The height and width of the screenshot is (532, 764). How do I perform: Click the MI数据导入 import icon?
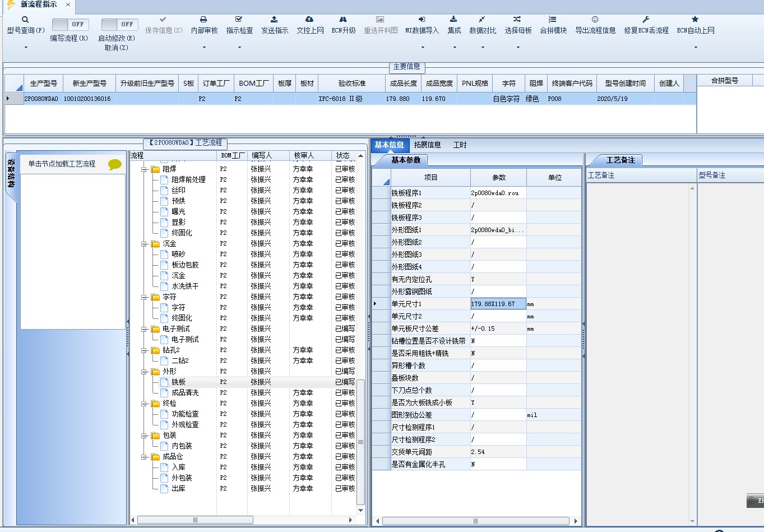pos(422,20)
